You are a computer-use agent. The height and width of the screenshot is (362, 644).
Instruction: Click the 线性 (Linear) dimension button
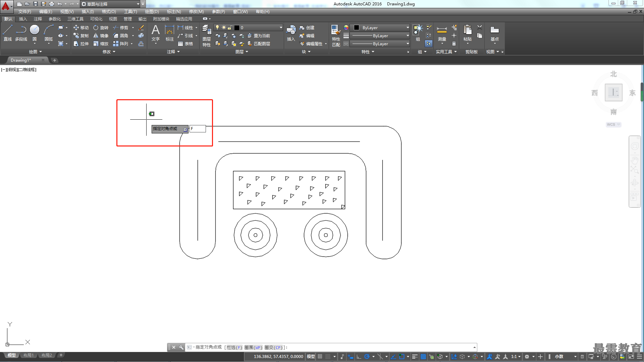tap(185, 28)
